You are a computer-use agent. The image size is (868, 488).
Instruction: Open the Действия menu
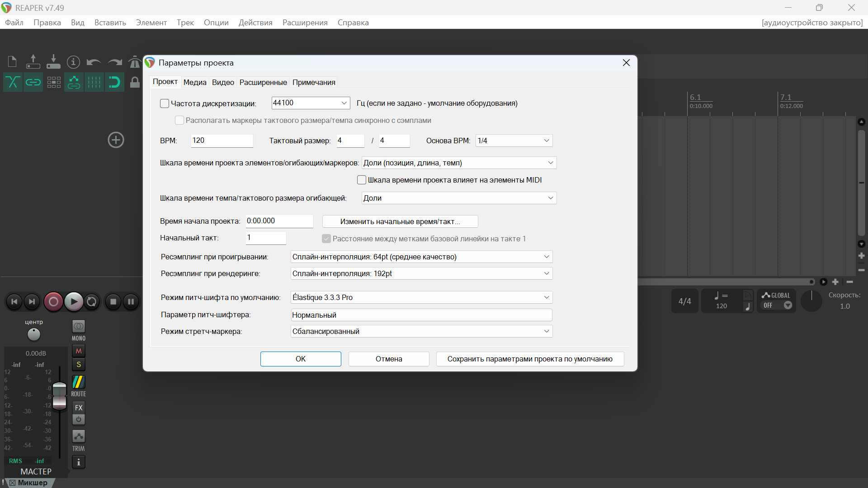[x=255, y=23]
